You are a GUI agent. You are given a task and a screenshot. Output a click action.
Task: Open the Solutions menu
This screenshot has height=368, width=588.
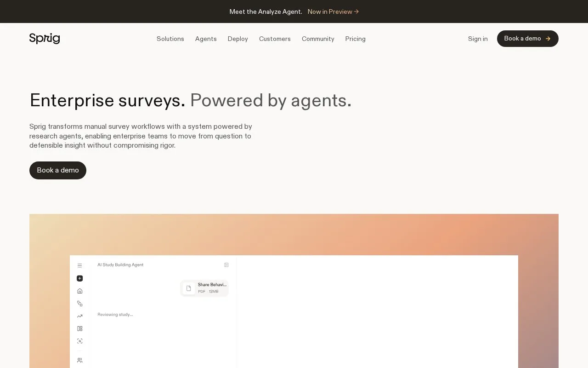tap(170, 39)
